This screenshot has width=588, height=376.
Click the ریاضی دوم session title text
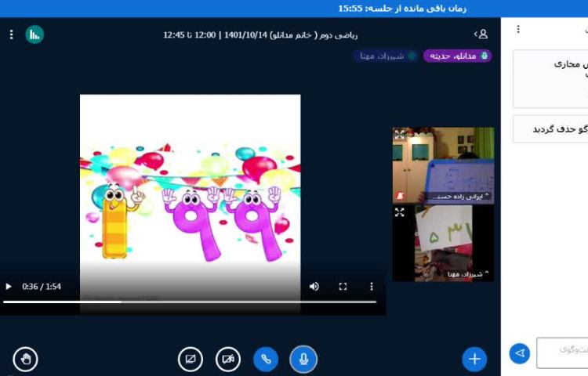pyautogui.click(x=260, y=34)
